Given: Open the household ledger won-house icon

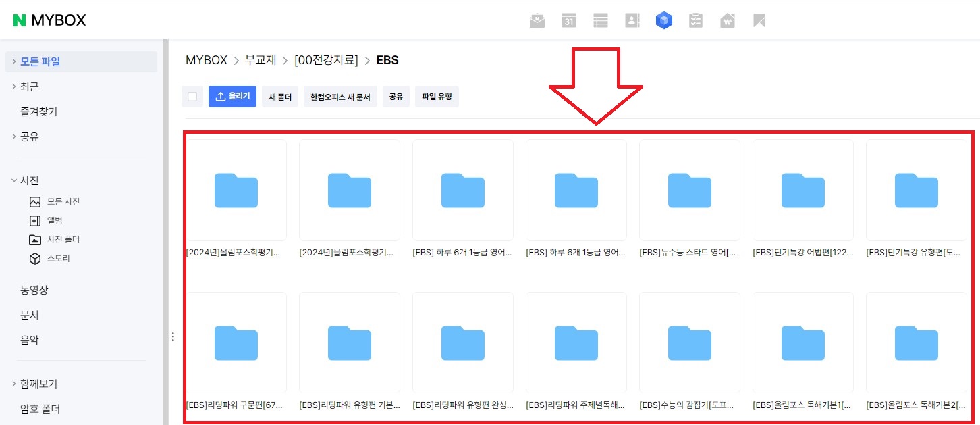Looking at the screenshot, I should [x=728, y=21].
